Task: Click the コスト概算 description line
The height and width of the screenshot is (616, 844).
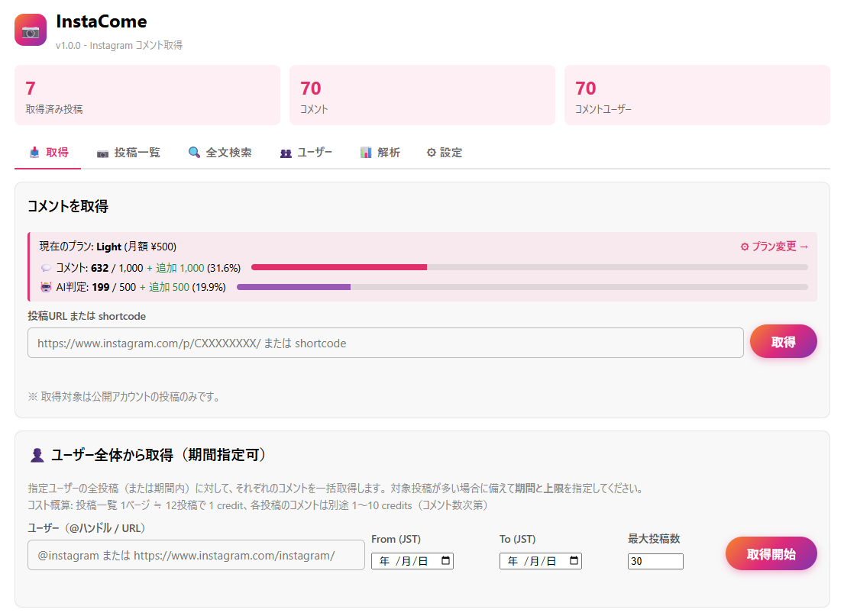Action: pyautogui.click(x=258, y=506)
